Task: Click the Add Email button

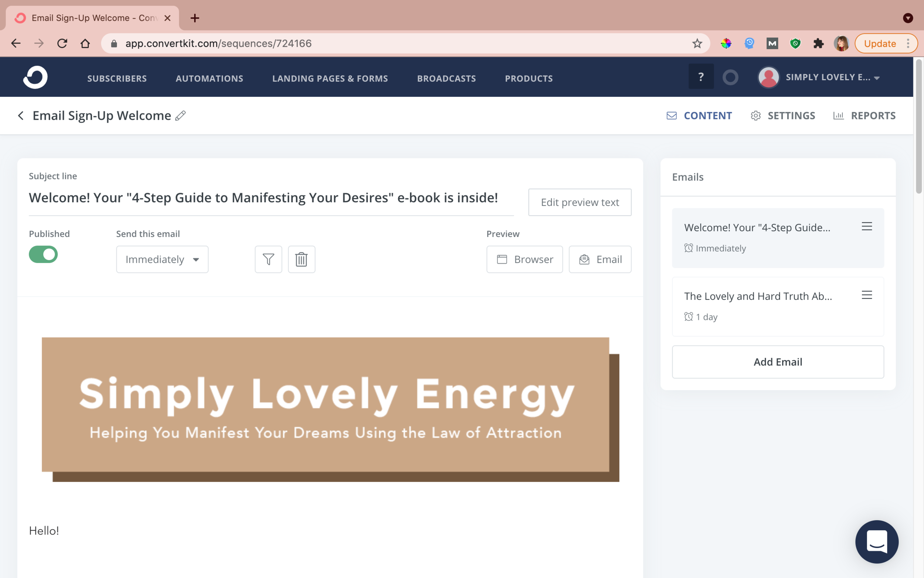Action: click(777, 362)
